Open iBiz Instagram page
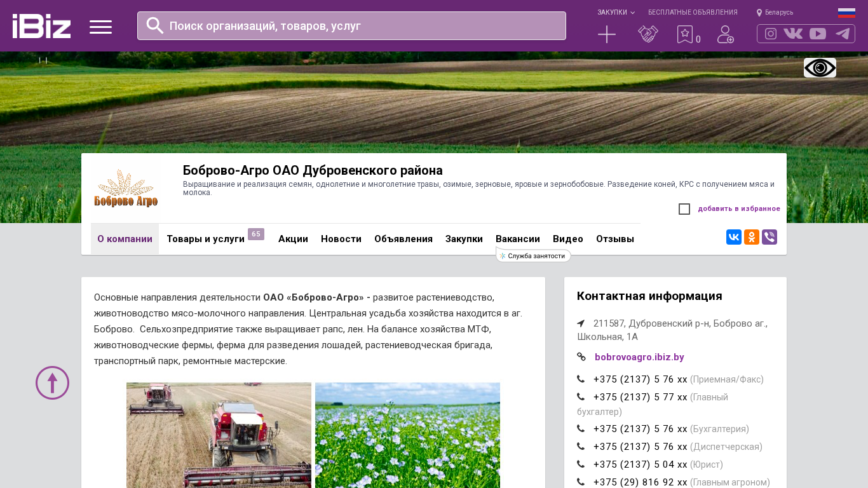The width and height of the screenshot is (868, 488). (x=771, y=34)
